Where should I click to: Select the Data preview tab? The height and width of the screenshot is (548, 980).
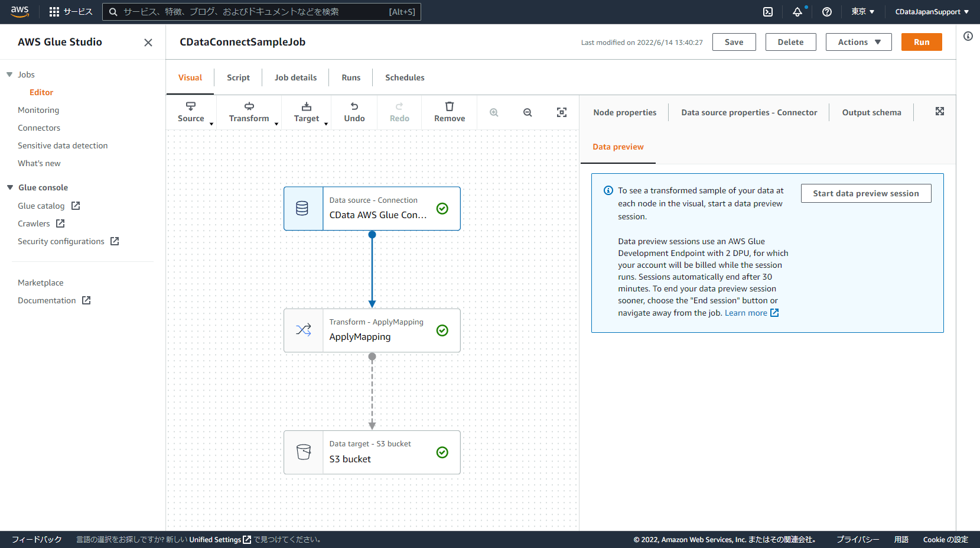click(618, 147)
